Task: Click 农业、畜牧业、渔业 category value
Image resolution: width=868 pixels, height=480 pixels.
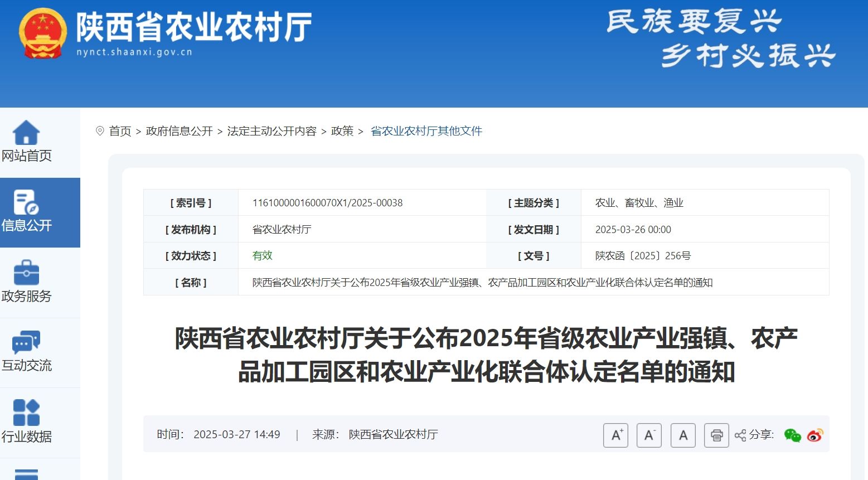Action: [x=639, y=203]
